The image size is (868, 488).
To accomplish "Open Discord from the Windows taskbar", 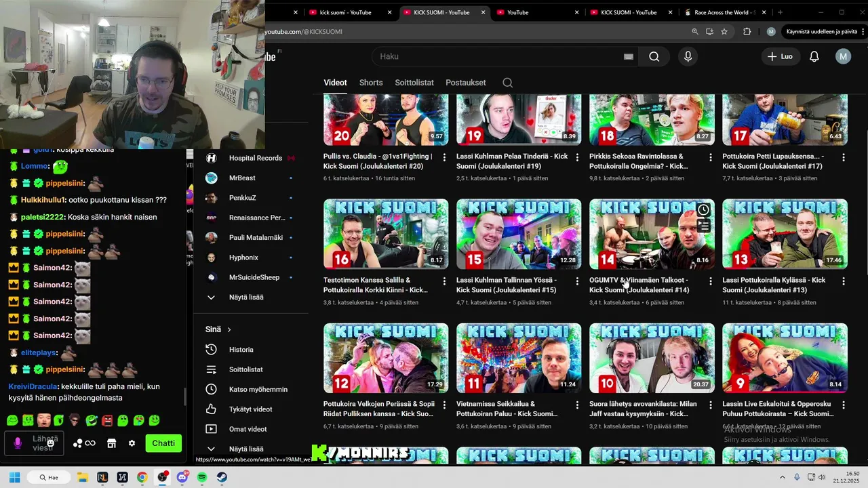I will pyautogui.click(x=182, y=477).
